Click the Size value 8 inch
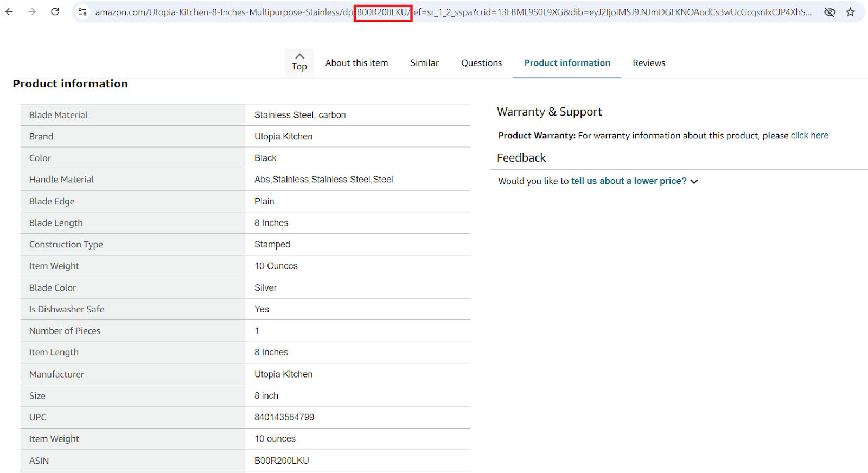 (266, 396)
